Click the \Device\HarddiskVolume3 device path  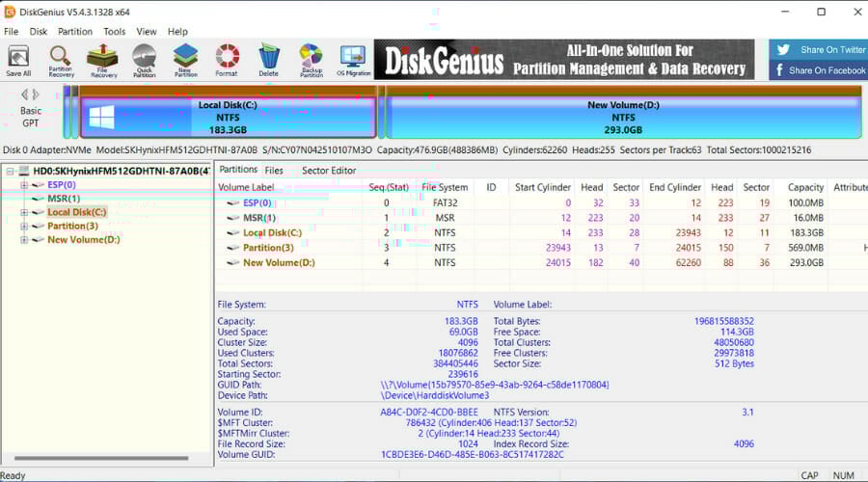435,395
